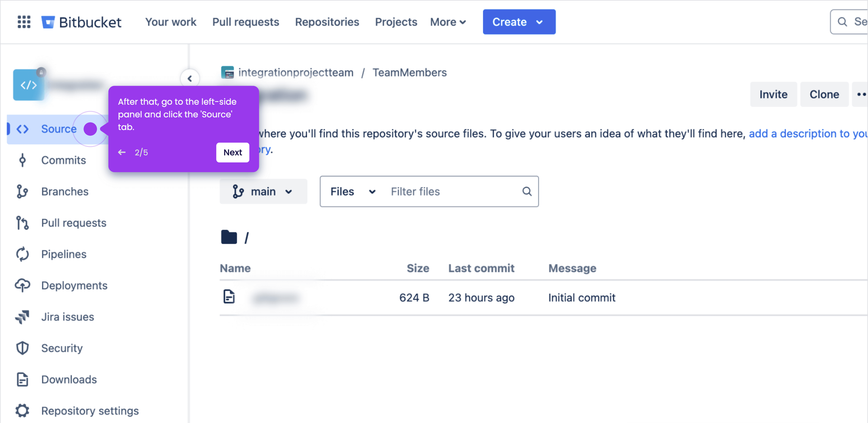The height and width of the screenshot is (423, 868).
Task: Click the 624 B size cell
Action: coord(414,298)
